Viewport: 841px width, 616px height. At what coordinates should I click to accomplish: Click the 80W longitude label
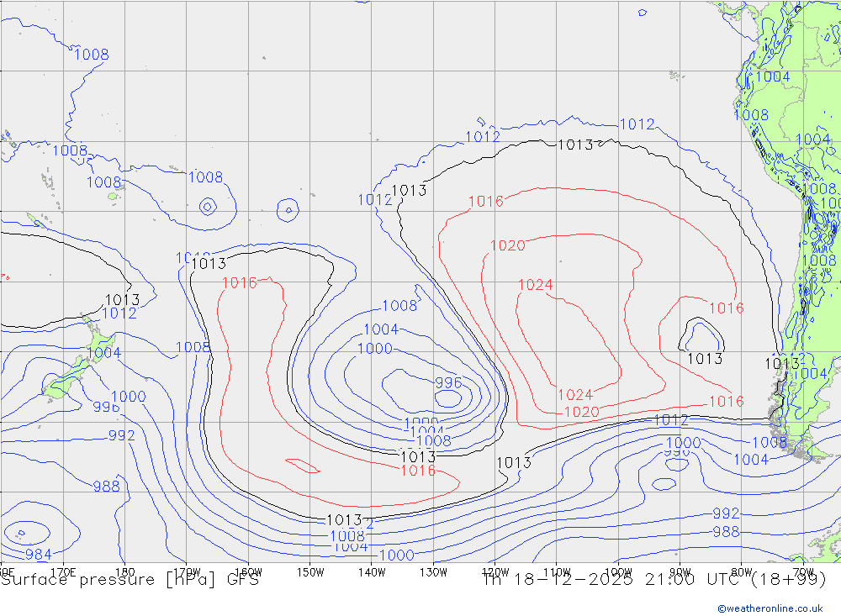[x=742, y=571]
